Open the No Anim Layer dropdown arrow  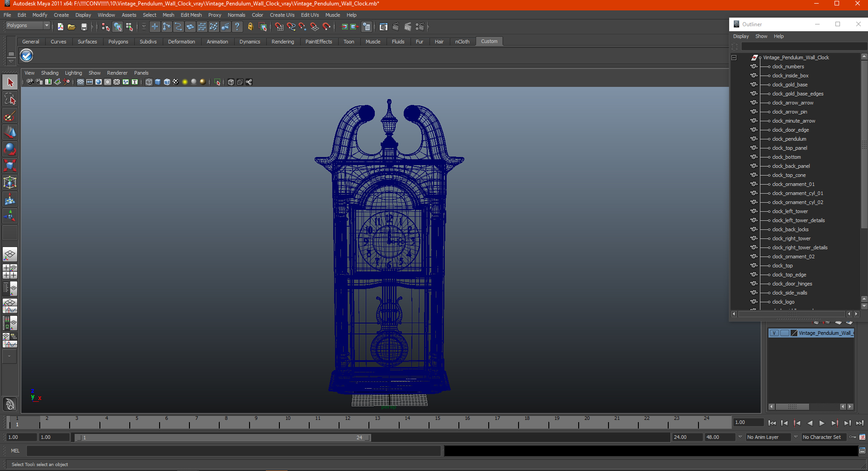click(740, 437)
